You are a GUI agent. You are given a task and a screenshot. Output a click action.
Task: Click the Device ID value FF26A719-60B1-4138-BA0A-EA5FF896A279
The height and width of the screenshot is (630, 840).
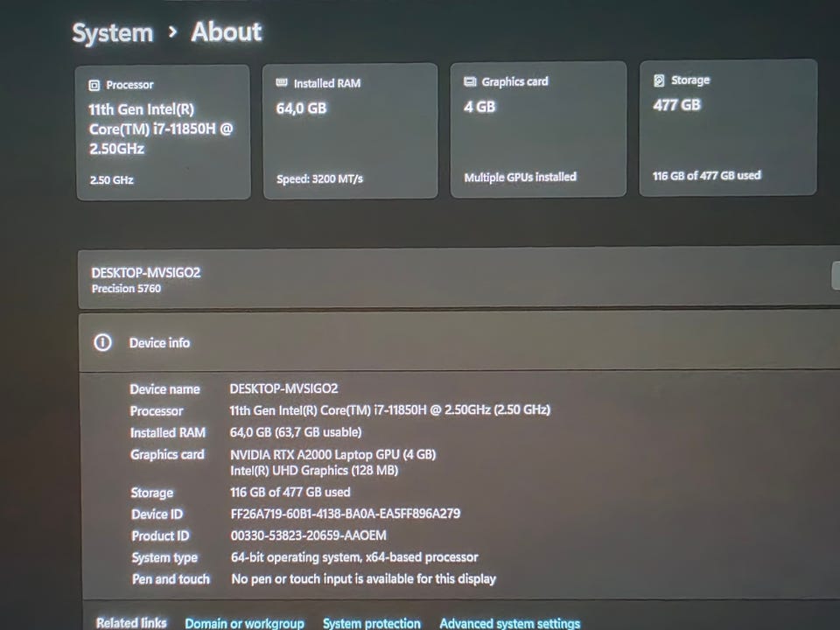pos(346,514)
